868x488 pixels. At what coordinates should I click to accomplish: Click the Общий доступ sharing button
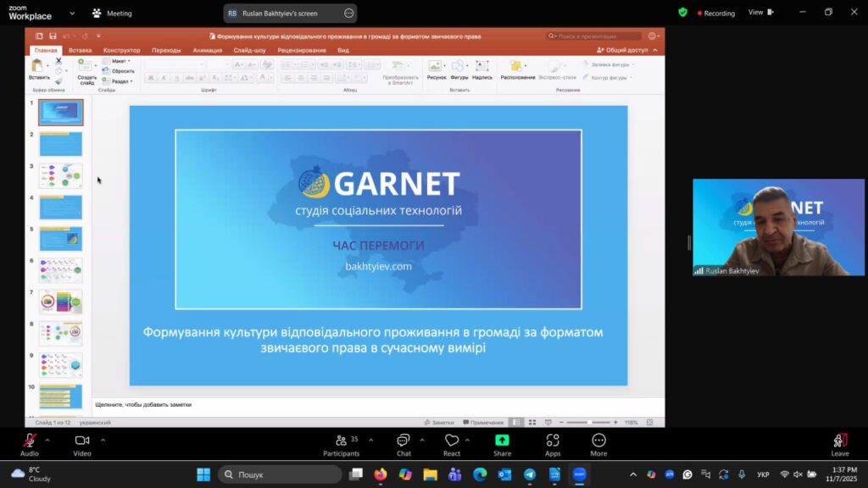click(x=626, y=50)
